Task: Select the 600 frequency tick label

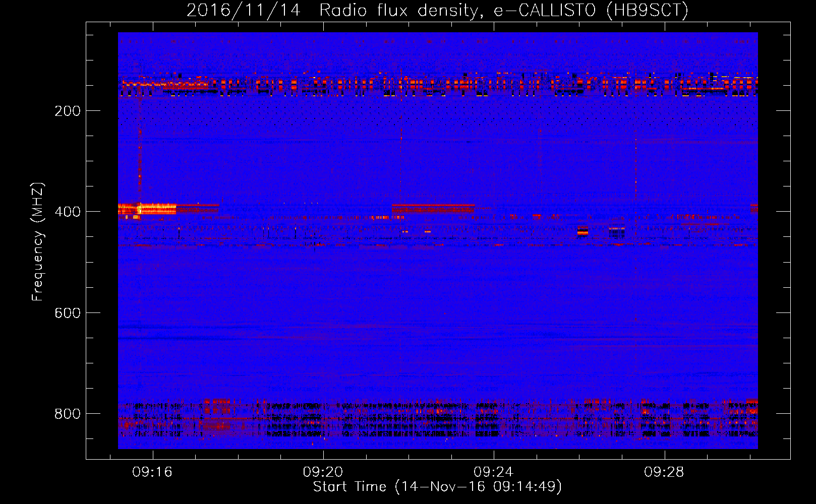Action: pyautogui.click(x=68, y=313)
